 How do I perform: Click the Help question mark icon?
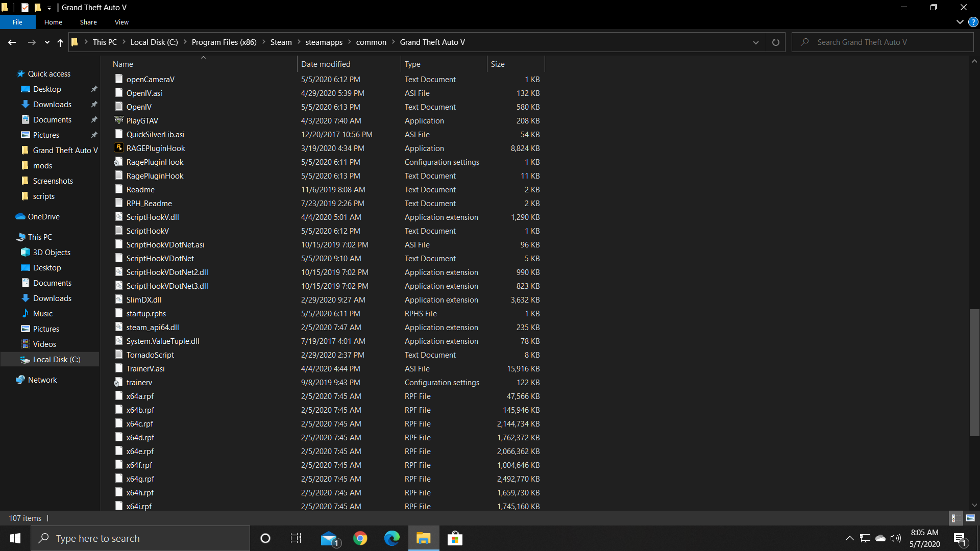[x=973, y=22]
